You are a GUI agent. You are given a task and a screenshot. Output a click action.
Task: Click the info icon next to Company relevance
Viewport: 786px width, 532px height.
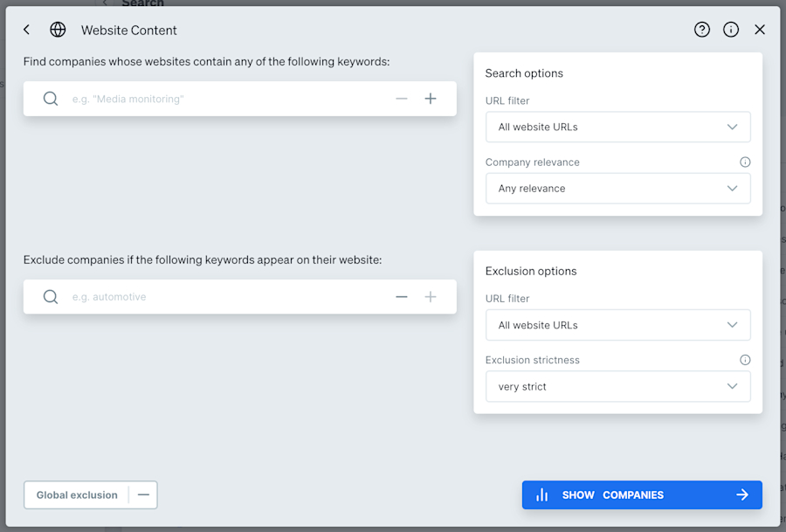click(x=744, y=162)
